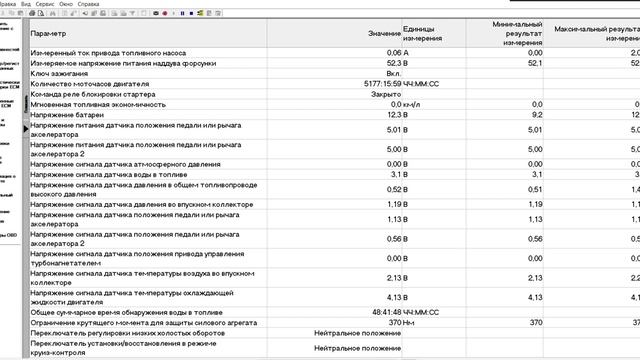The width and height of the screenshot is (640, 360).
Task: Select row датчика давления во впускном коллекторе
Action: [335, 204]
